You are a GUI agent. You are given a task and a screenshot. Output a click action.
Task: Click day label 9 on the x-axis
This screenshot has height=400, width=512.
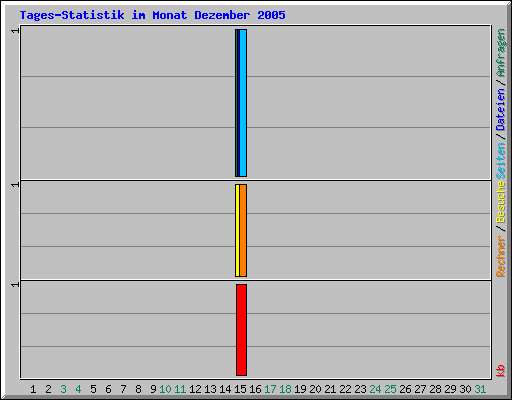point(153,389)
